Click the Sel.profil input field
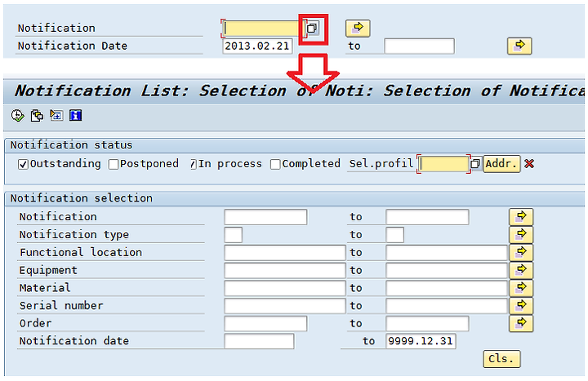 click(444, 164)
